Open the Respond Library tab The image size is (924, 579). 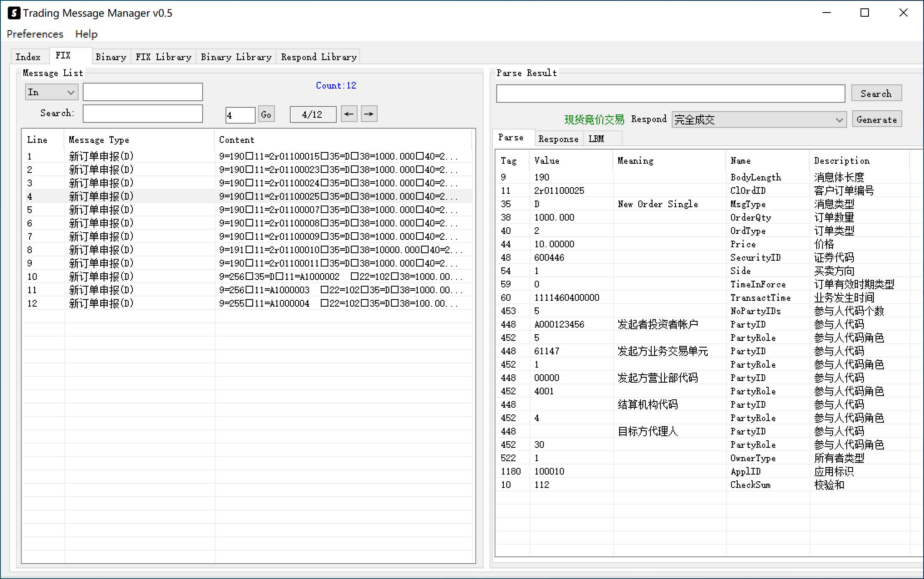(x=319, y=57)
